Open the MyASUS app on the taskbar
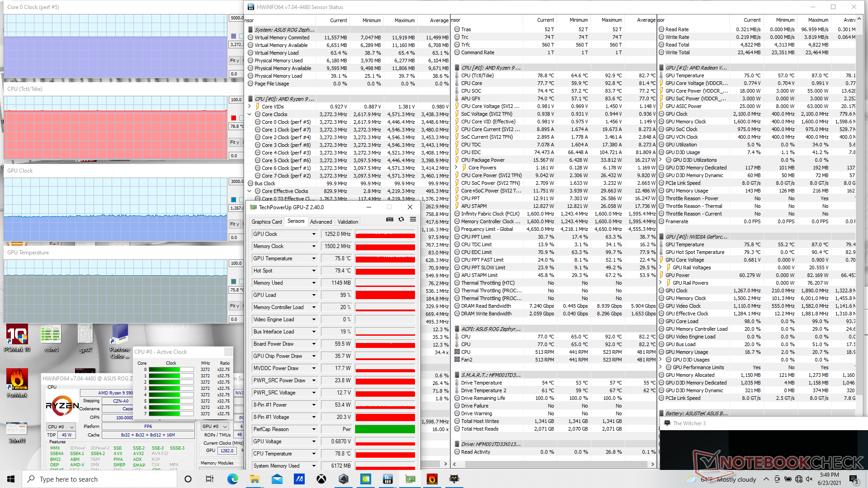The image size is (868, 488). coord(299,479)
